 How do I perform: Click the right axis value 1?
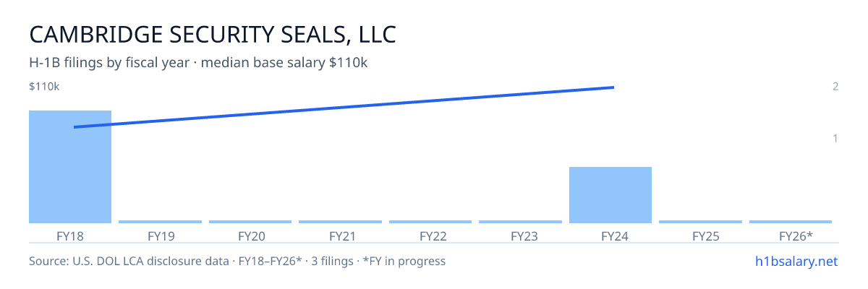pyautogui.click(x=835, y=138)
